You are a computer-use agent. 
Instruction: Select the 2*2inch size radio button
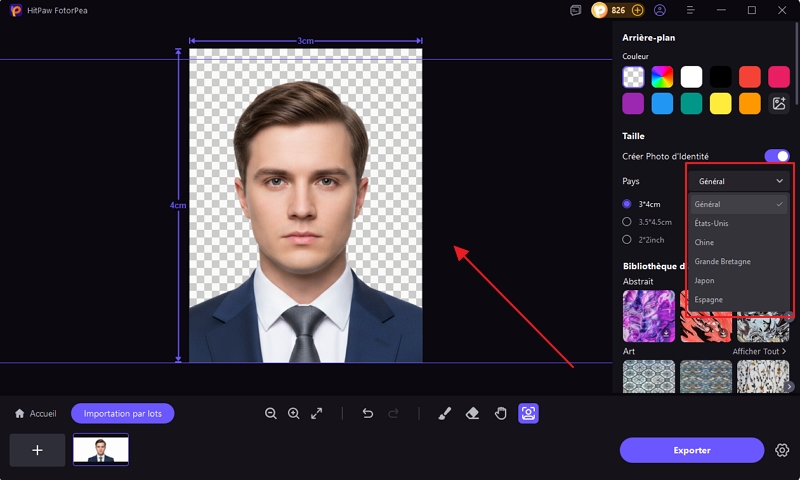pyautogui.click(x=627, y=239)
